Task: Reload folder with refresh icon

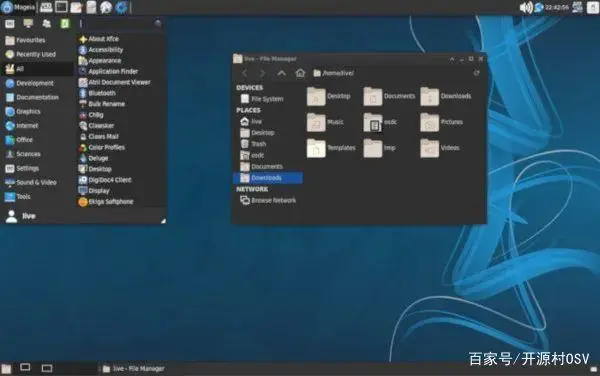Action: coord(476,73)
